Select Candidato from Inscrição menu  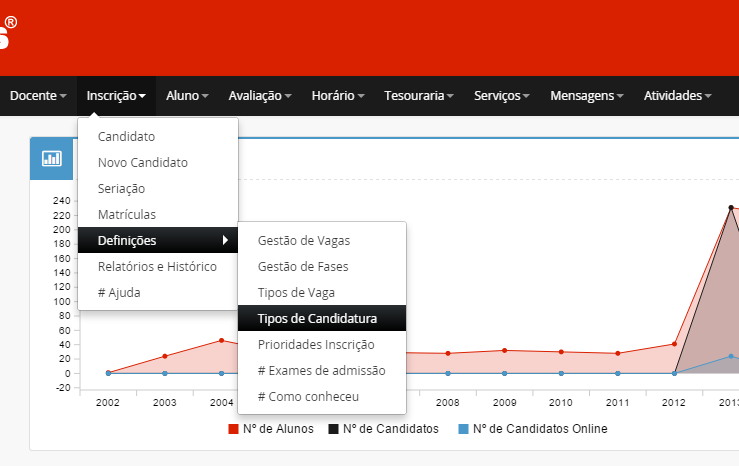[x=126, y=137]
